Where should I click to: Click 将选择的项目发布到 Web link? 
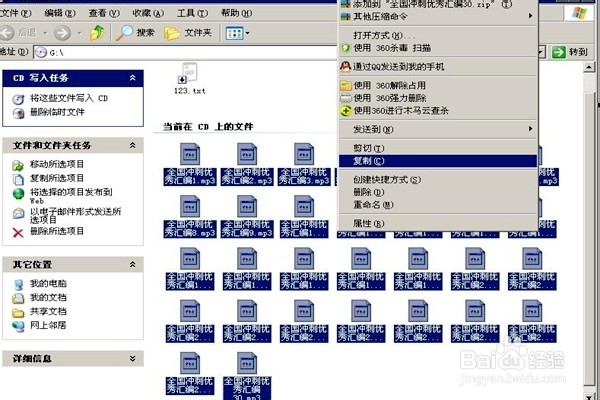pos(71,195)
